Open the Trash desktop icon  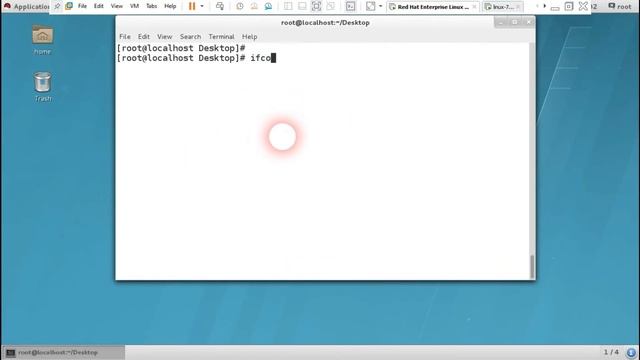tap(42, 87)
